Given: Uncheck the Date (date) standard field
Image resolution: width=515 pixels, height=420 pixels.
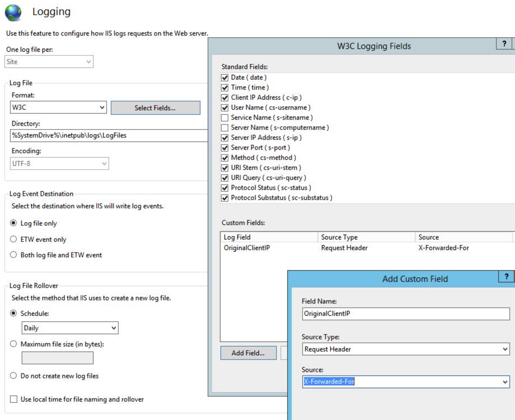Looking at the screenshot, I should tap(224, 77).
